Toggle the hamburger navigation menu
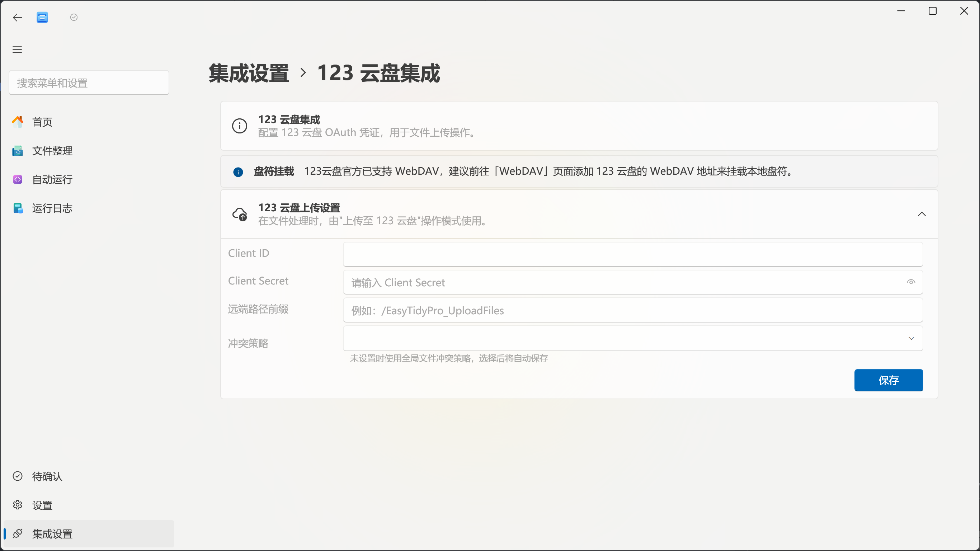980x551 pixels. tap(17, 50)
